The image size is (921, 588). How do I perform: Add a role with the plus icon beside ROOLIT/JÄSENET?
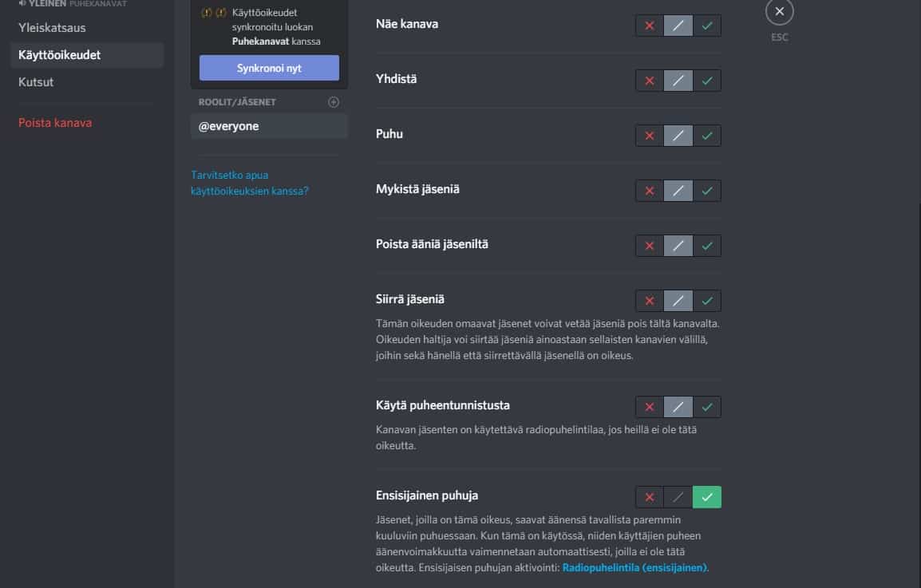pyautogui.click(x=334, y=102)
